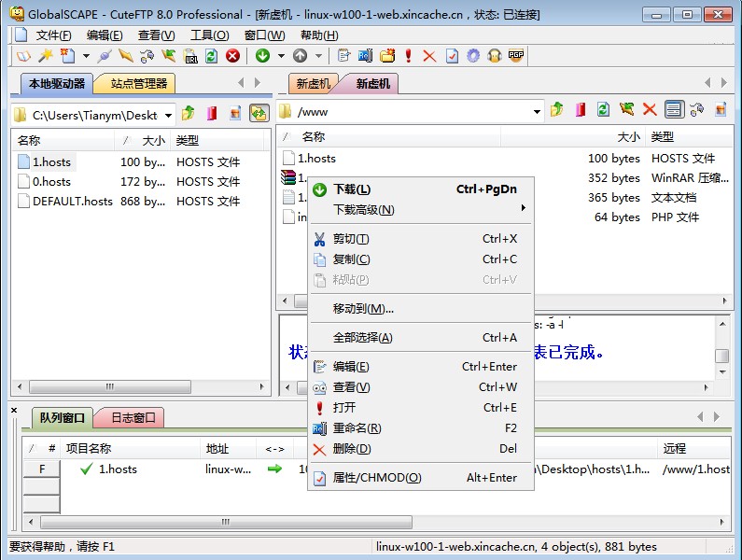Click the green Download arrow in main toolbar
Screen dimensions: 742x560
tap(262, 56)
